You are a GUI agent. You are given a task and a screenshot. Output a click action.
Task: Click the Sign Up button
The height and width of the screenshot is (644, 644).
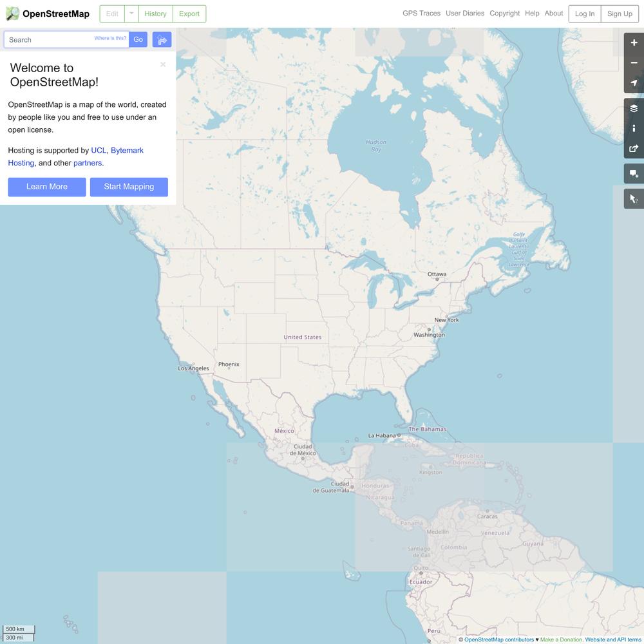[620, 14]
